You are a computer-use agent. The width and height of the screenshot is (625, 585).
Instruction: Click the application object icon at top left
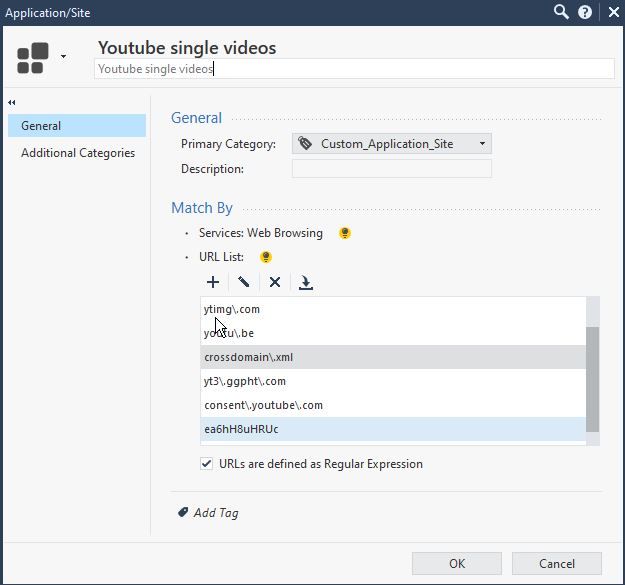(31, 57)
